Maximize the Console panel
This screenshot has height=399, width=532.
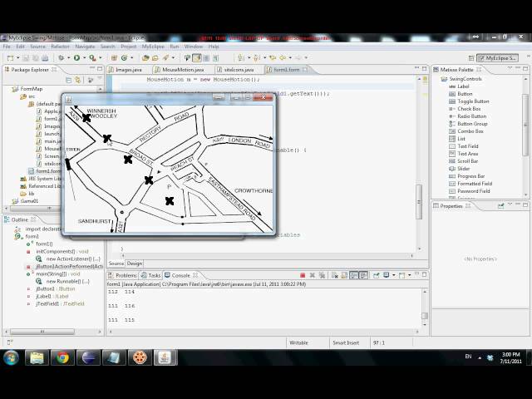pos(424,274)
